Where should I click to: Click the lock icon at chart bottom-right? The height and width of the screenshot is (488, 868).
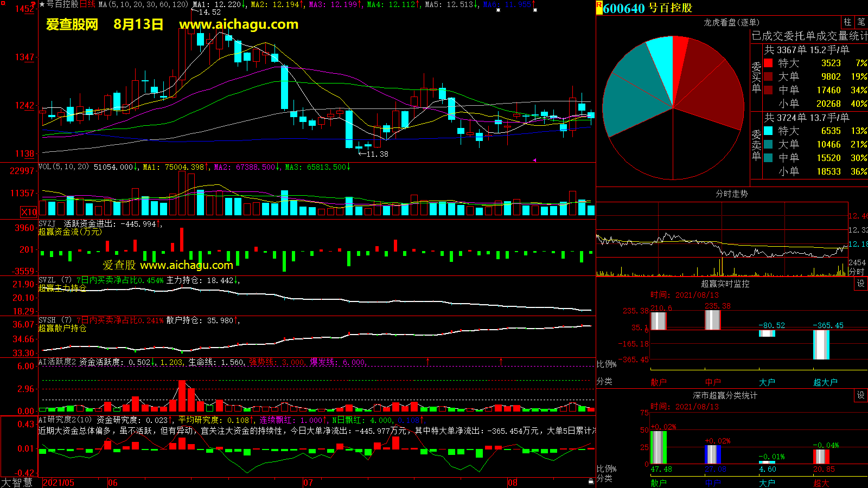(591, 481)
